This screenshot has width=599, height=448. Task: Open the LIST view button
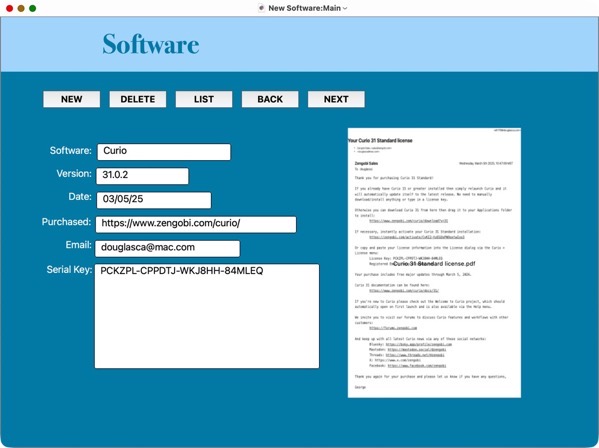click(204, 99)
